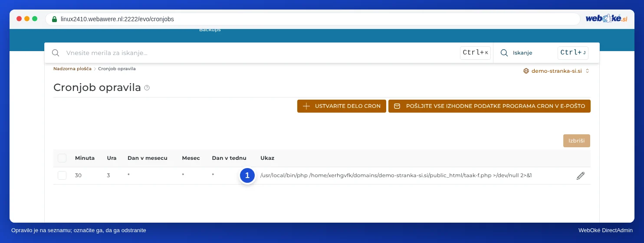Tick the select-all checkbox in the table header

(x=62, y=158)
